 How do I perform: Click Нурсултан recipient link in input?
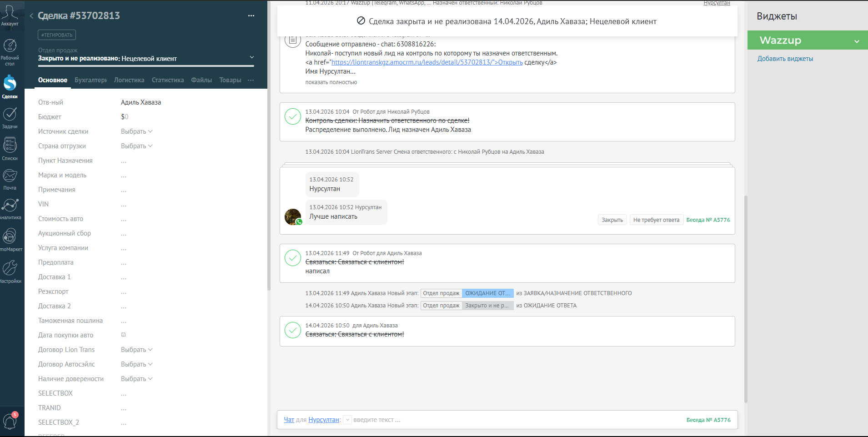(x=324, y=420)
